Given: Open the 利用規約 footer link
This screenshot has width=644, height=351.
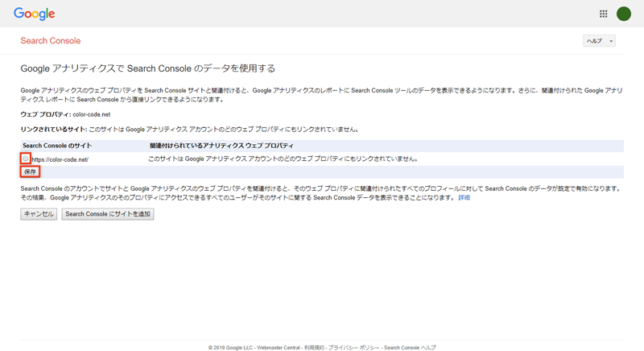Looking at the screenshot, I should click(x=314, y=348).
